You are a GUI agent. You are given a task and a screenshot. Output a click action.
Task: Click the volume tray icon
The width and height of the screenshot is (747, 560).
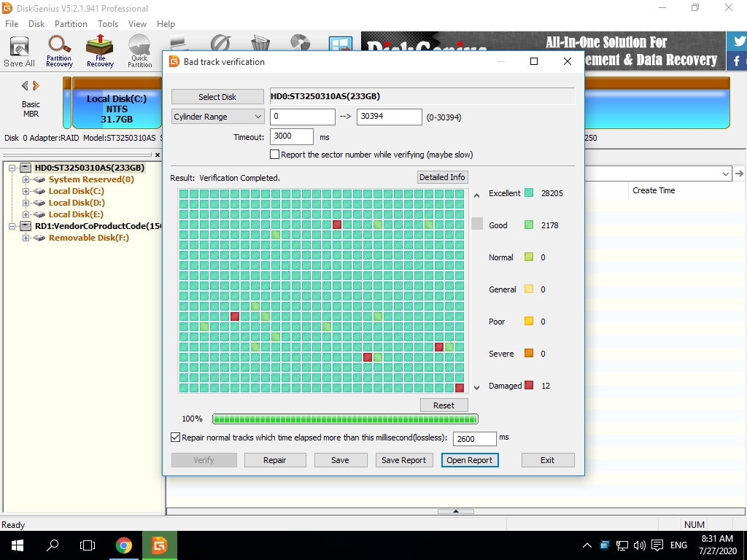(x=639, y=545)
